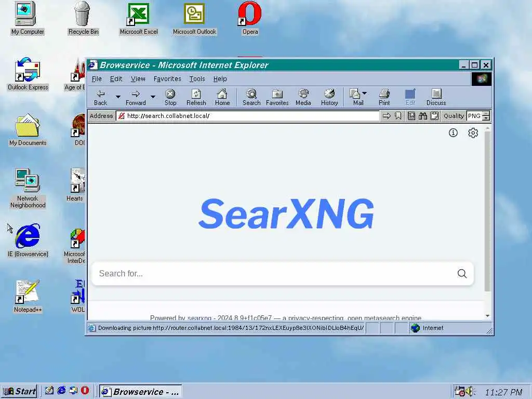Increase Quality with the up spinner arrow

pyautogui.click(x=486, y=113)
